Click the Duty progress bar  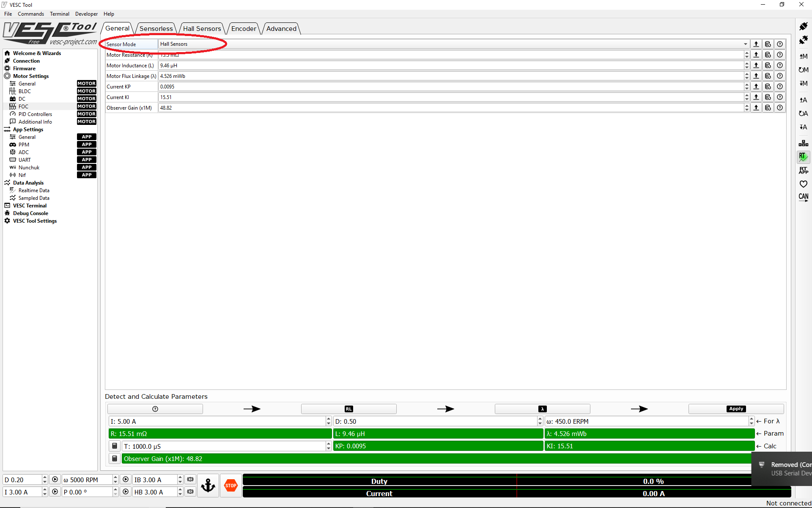pyautogui.click(x=379, y=481)
